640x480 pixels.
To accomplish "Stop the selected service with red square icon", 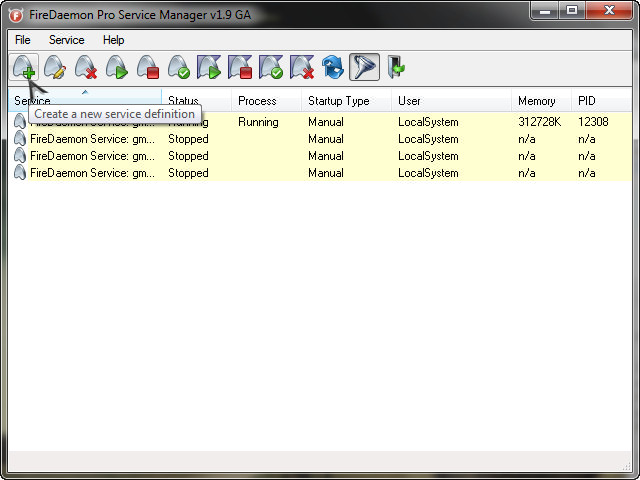I will [x=148, y=68].
